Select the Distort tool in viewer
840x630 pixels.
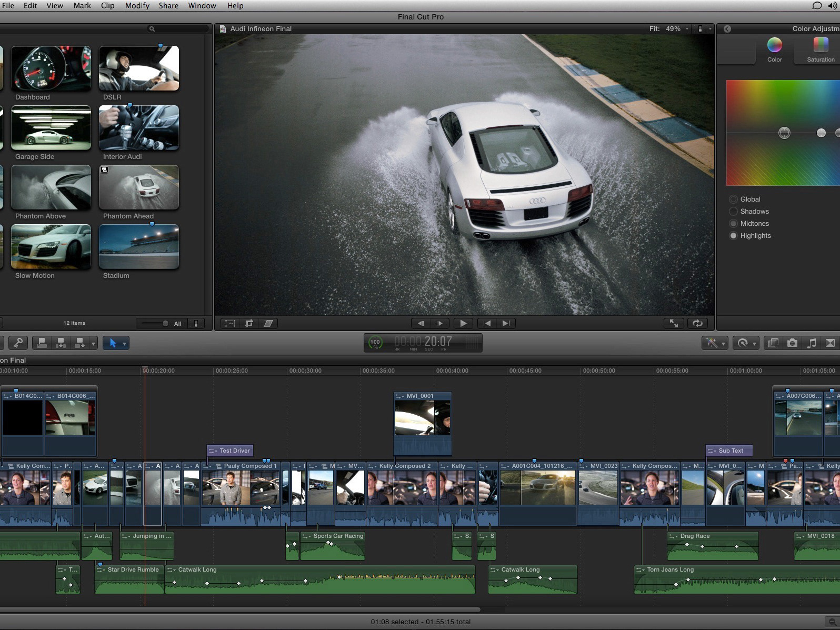click(268, 323)
